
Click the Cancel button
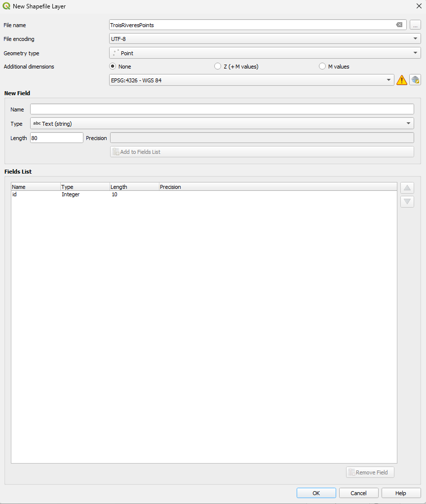coord(358,493)
